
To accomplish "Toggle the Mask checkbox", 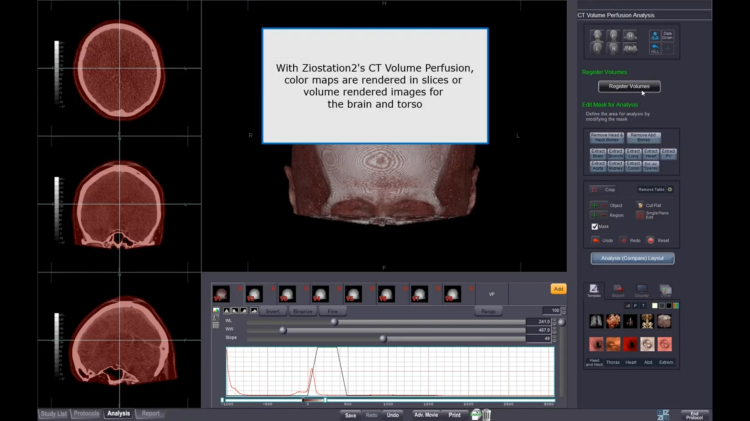I will tap(595, 227).
